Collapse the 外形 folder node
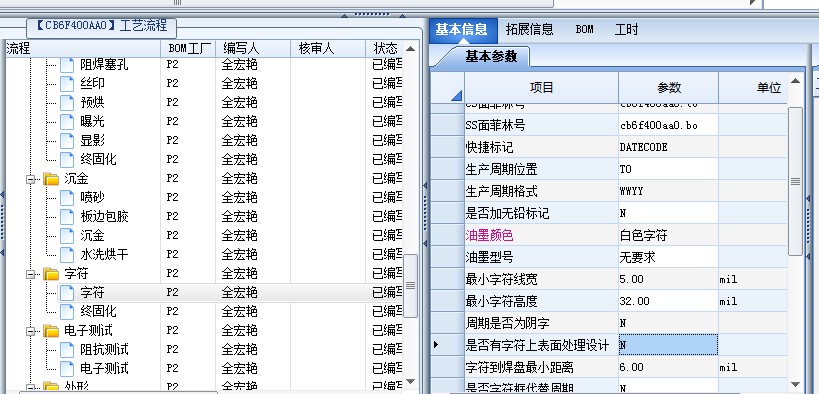819x394 pixels. pyautogui.click(x=31, y=388)
